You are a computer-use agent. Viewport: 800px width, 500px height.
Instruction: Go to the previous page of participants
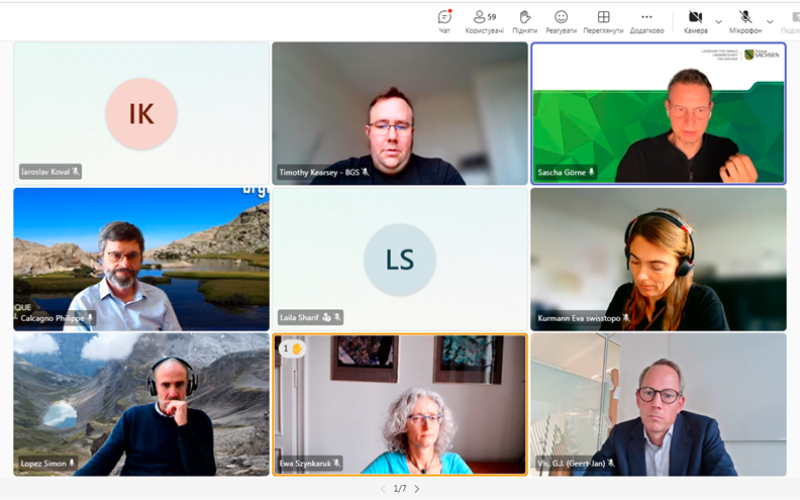(x=383, y=489)
